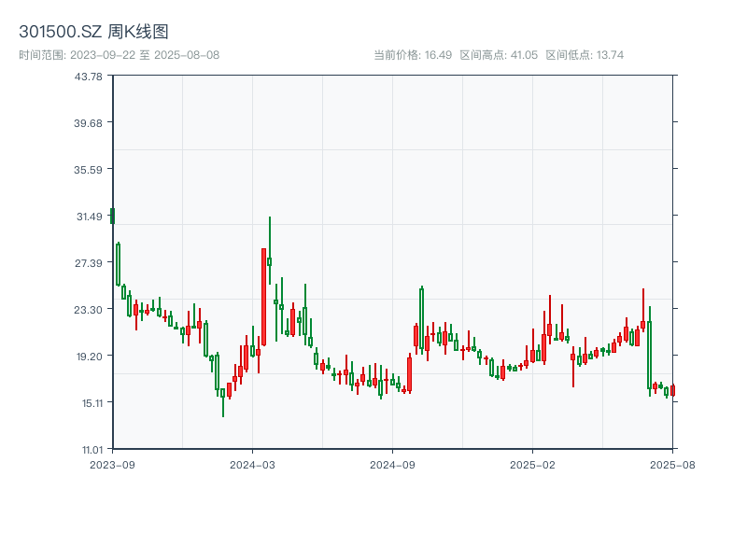Click the 43.78 y-axis label
Image resolution: width=747 pixels, height=560 pixels.
point(88,80)
